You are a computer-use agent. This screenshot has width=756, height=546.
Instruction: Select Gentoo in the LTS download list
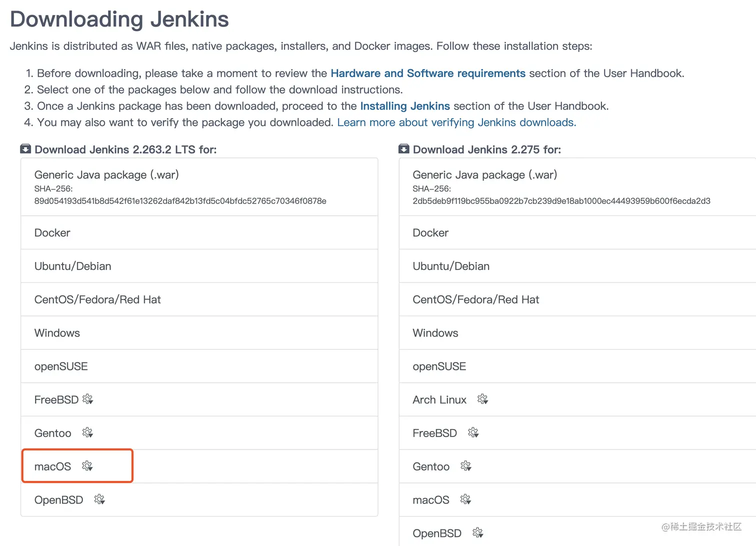point(199,433)
